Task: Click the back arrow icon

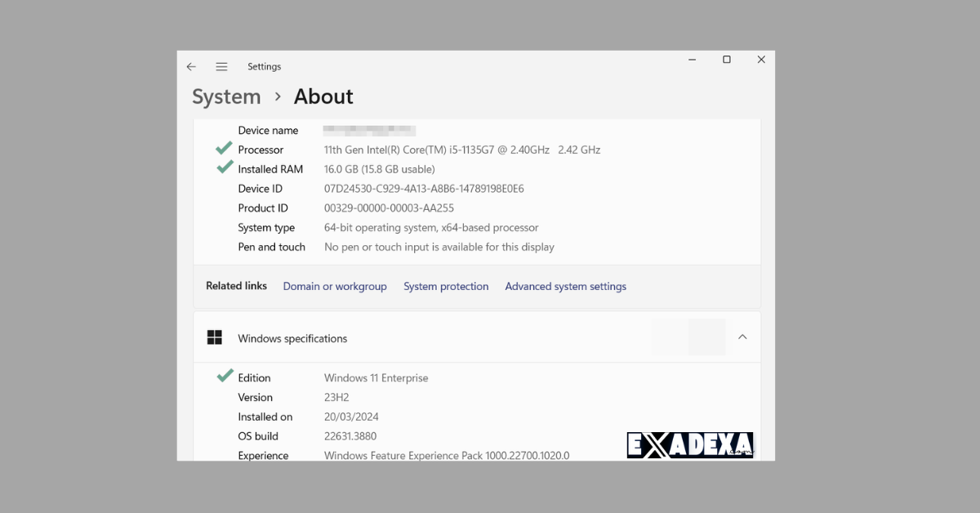Action: (x=191, y=66)
